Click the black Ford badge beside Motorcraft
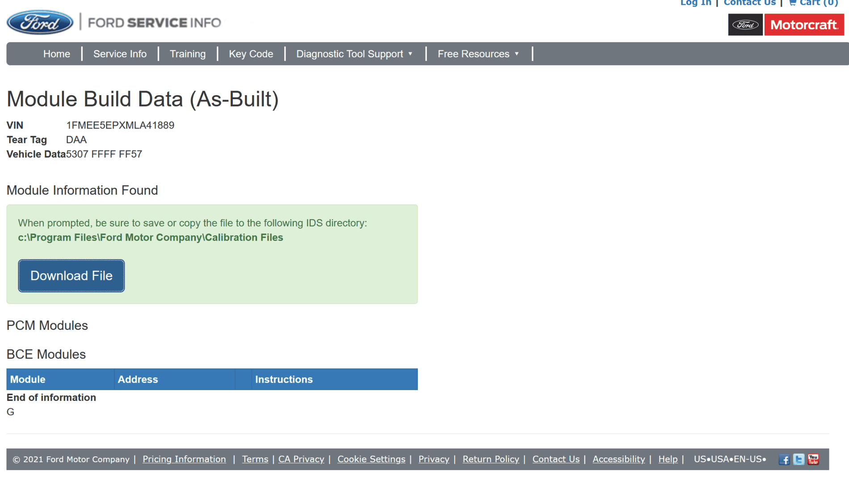Image resolution: width=849 pixels, height=504 pixels. point(745,25)
